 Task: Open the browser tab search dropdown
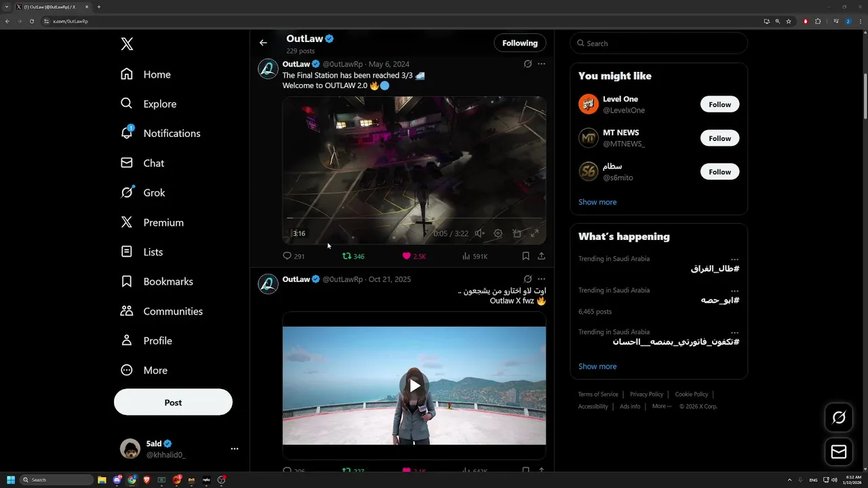(x=6, y=7)
